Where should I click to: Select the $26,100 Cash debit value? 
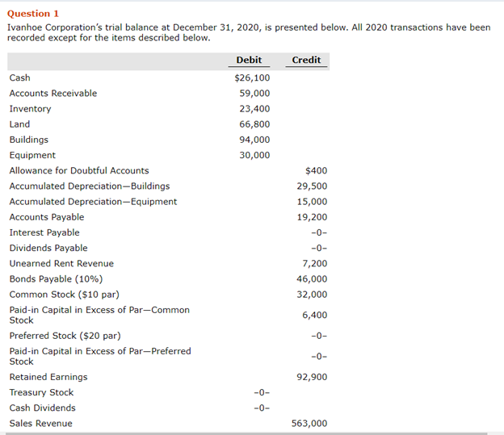coord(252,77)
